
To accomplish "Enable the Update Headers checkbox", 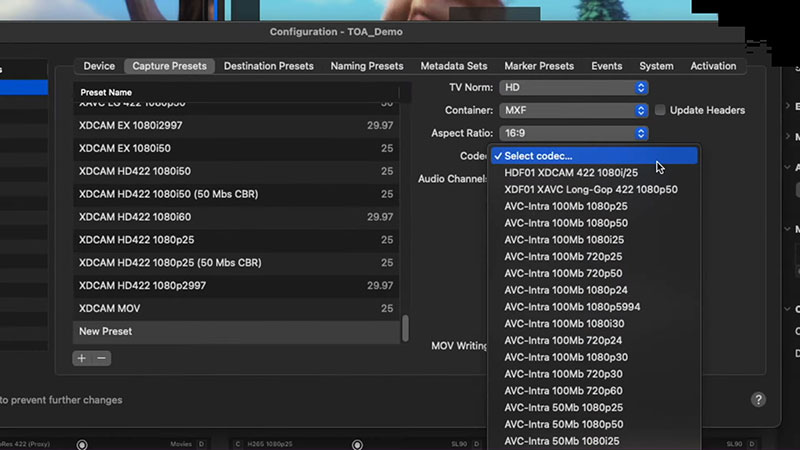I will pos(660,110).
